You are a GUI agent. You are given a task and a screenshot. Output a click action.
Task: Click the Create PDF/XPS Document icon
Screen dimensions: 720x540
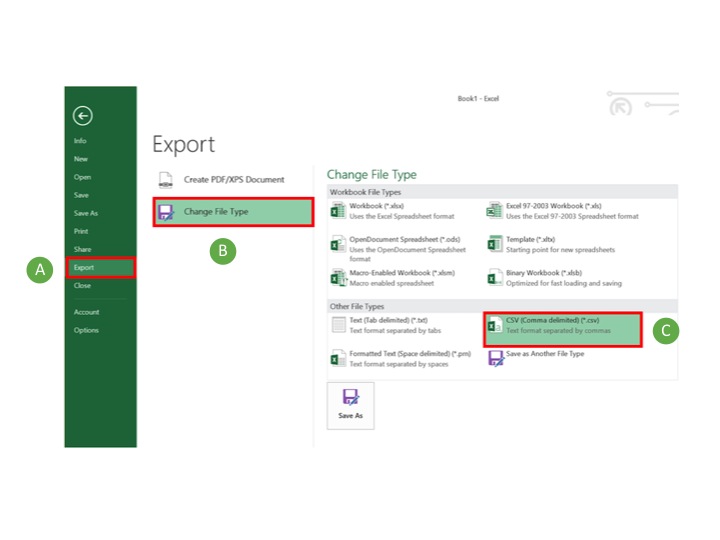coord(166,180)
